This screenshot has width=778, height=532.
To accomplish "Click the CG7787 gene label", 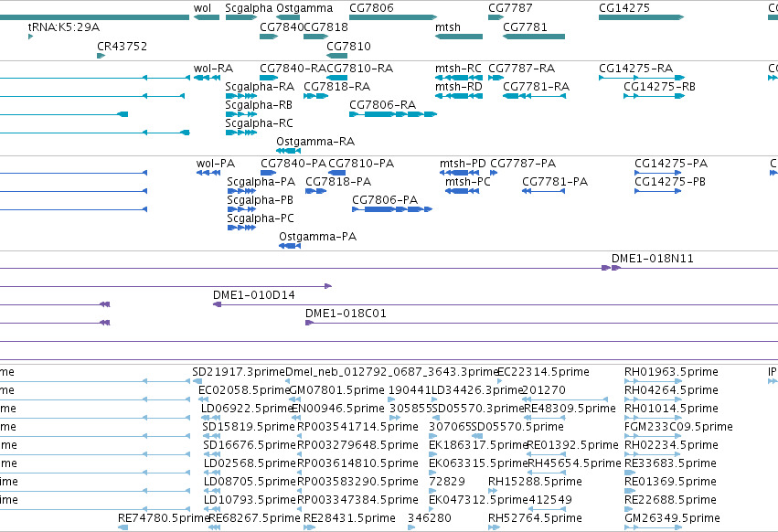I will 510,8.
